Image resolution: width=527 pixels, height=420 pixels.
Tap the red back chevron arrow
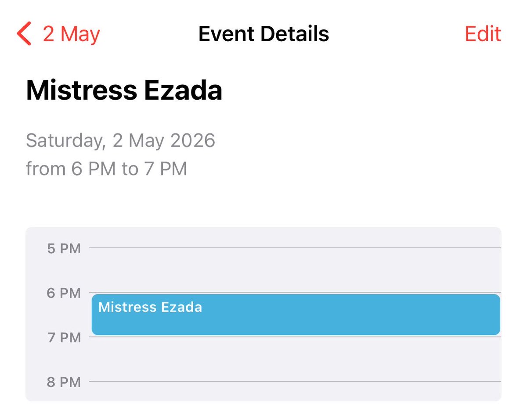click(24, 34)
